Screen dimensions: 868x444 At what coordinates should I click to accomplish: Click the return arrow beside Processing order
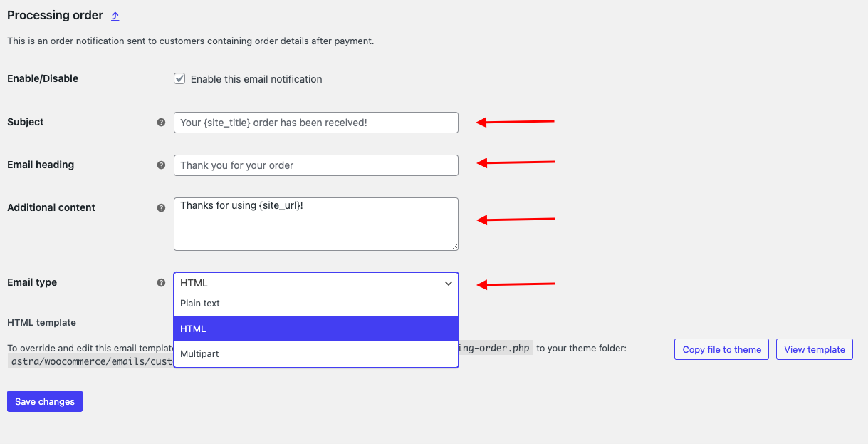[x=115, y=16]
